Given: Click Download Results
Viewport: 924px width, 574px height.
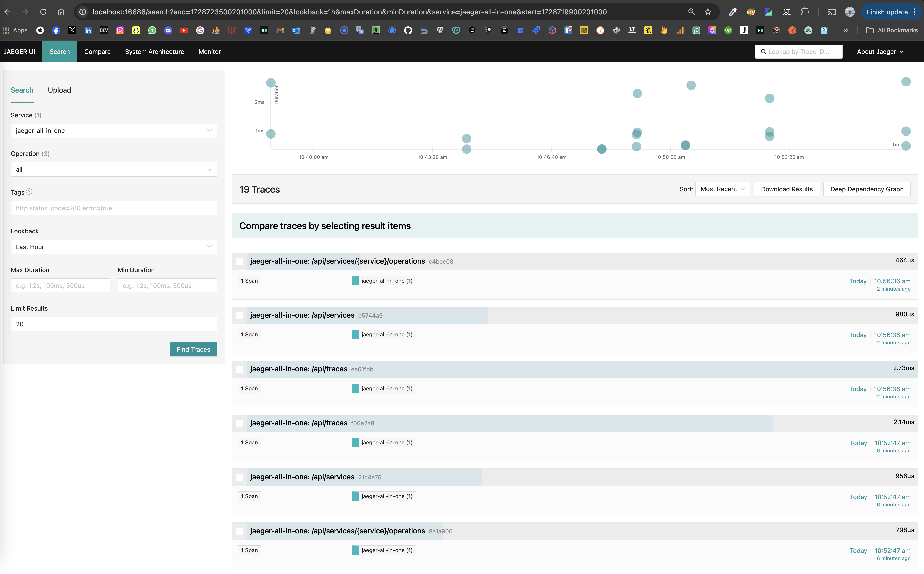Looking at the screenshot, I should 787,189.
